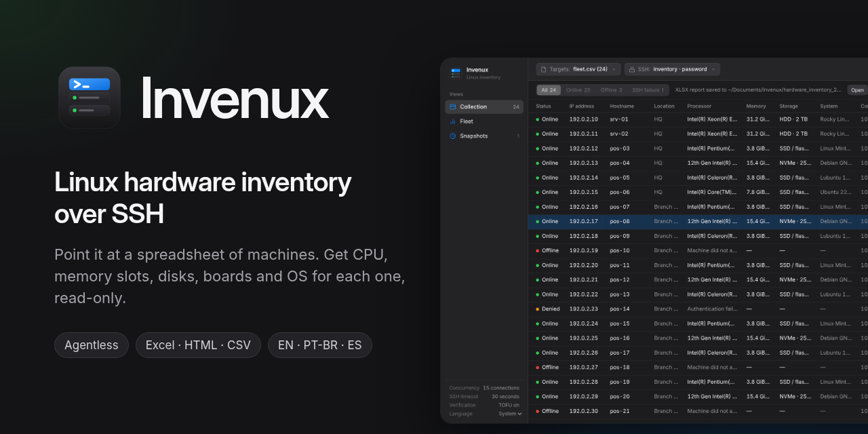Select the row with IP 192.0.2.10

(698, 119)
